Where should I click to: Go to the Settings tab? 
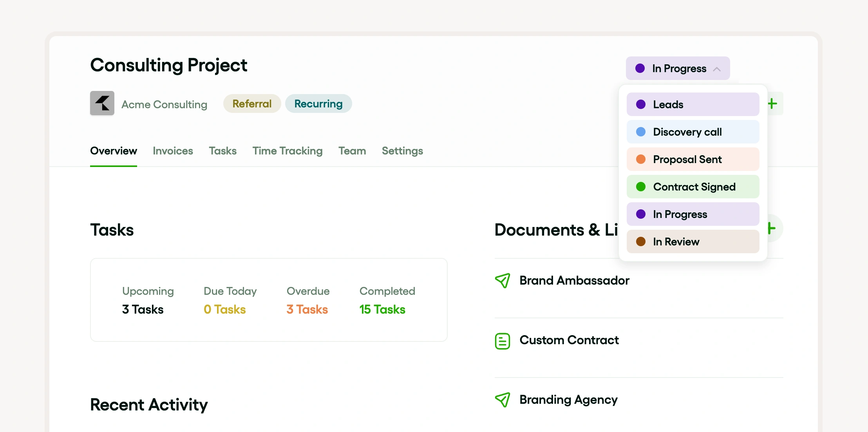402,151
